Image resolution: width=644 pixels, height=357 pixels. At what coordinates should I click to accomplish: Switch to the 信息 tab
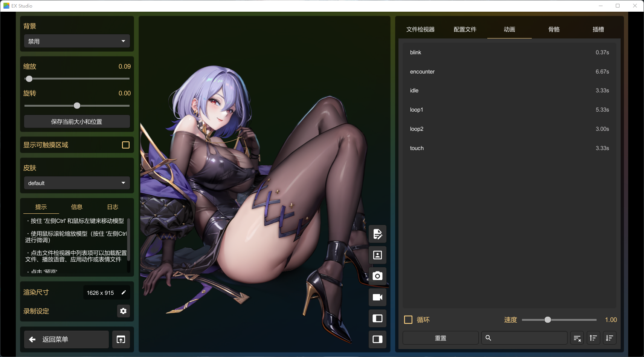pyautogui.click(x=77, y=207)
